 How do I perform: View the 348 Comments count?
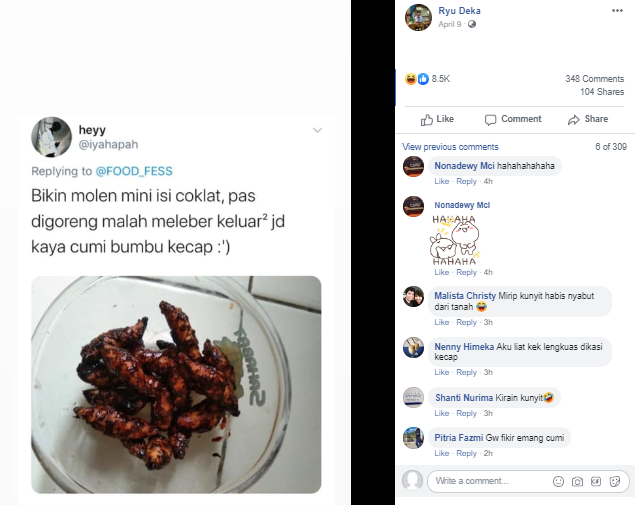[594, 79]
